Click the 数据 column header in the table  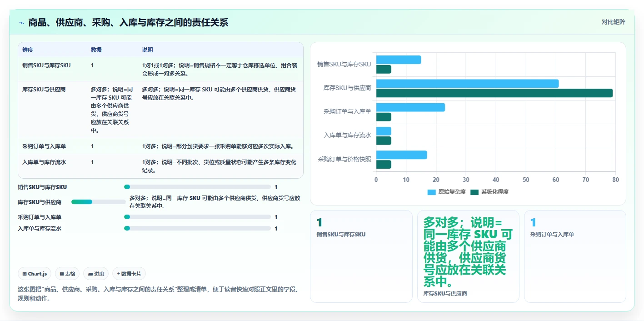(x=96, y=50)
